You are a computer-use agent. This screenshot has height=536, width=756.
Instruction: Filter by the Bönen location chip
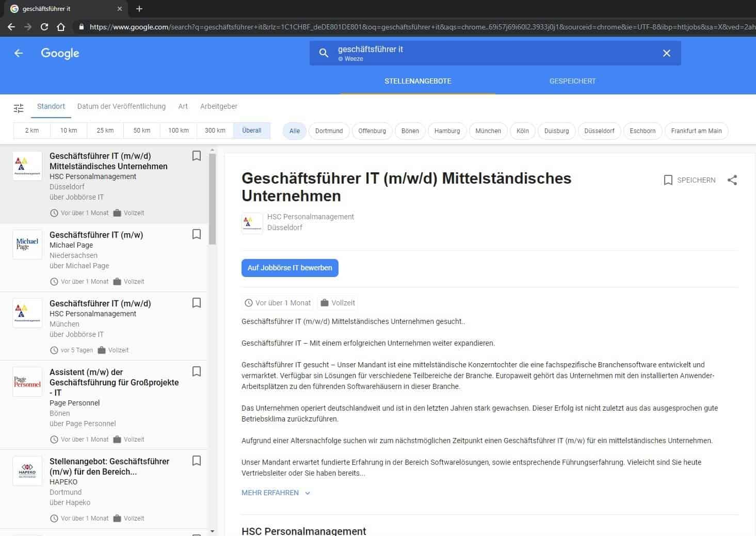tap(410, 131)
